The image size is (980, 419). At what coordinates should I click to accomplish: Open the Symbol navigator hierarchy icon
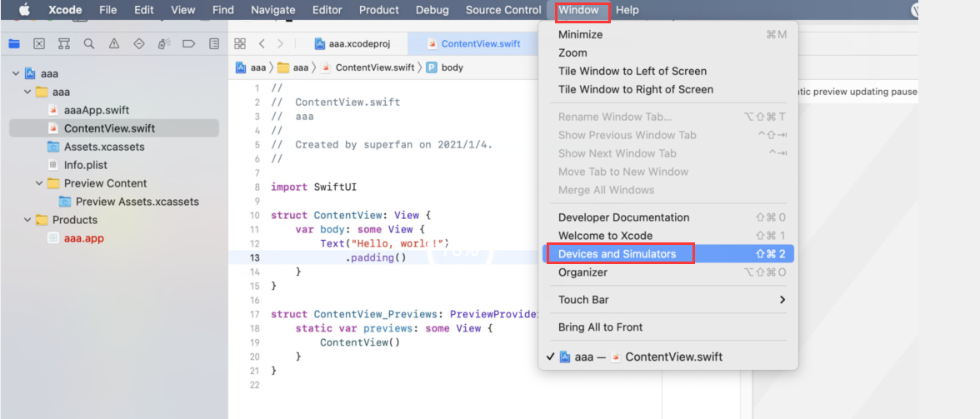pos(63,43)
